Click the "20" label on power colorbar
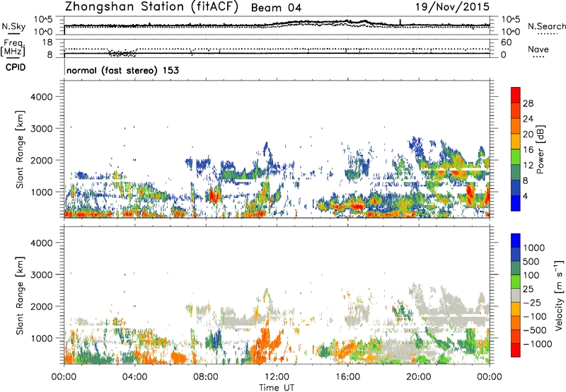This screenshot has width=566, height=392. [x=528, y=134]
